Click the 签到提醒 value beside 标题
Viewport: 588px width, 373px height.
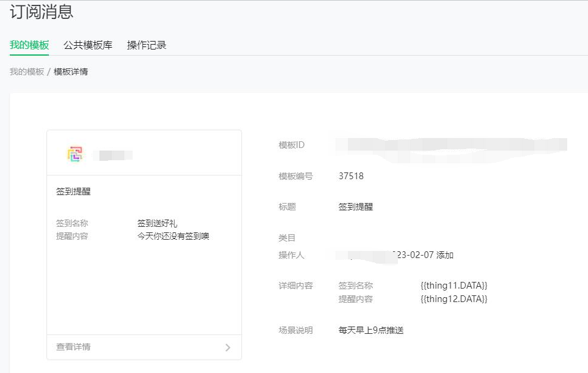tap(356, 207)
